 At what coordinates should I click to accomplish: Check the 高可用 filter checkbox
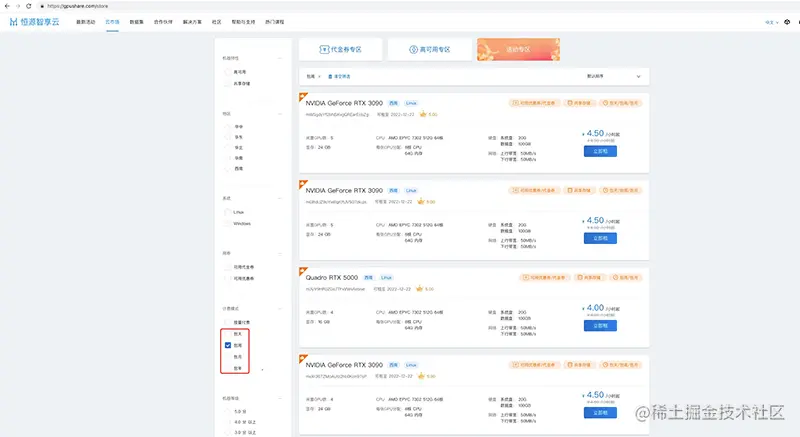[x=228, y=72]
